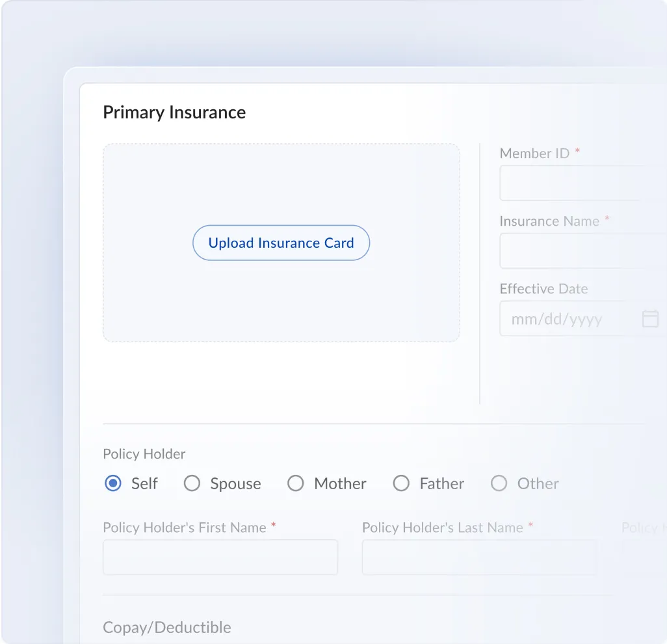Viewport: 667px width, 644px height.
Task: Focus the Member ID input field
Action: click(583, 183)
